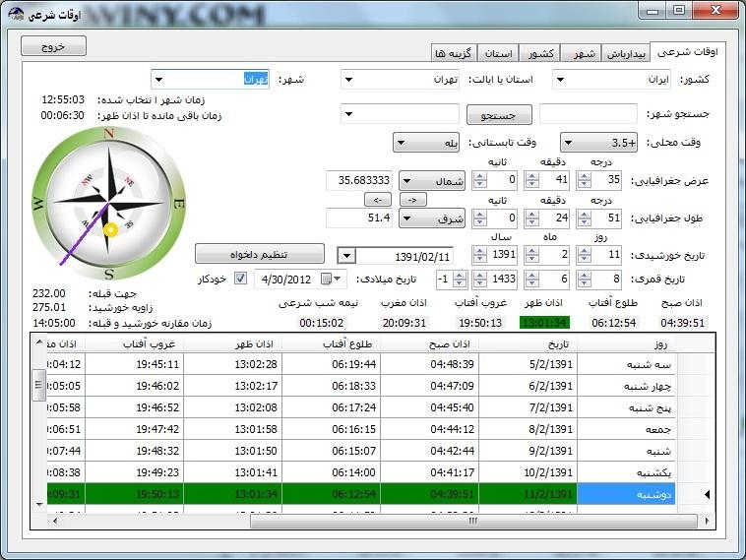
Task: Open the Gregorian date calendar picker icon
Action: click(327, 280)
